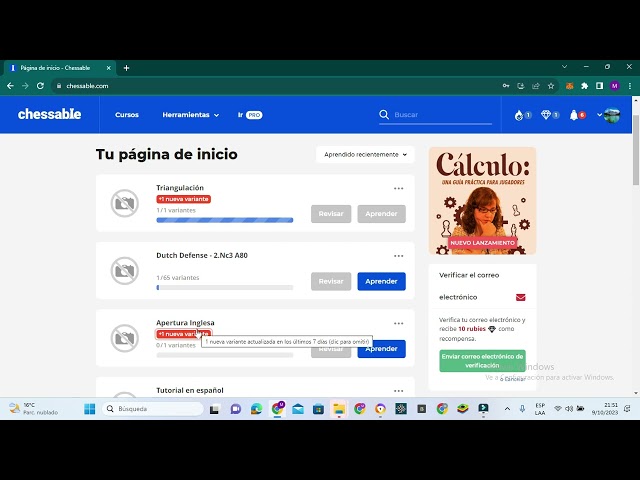This screenshot has width=640, height=480.
Task: Open the taskbar weather widget
Action: [34, 409]
